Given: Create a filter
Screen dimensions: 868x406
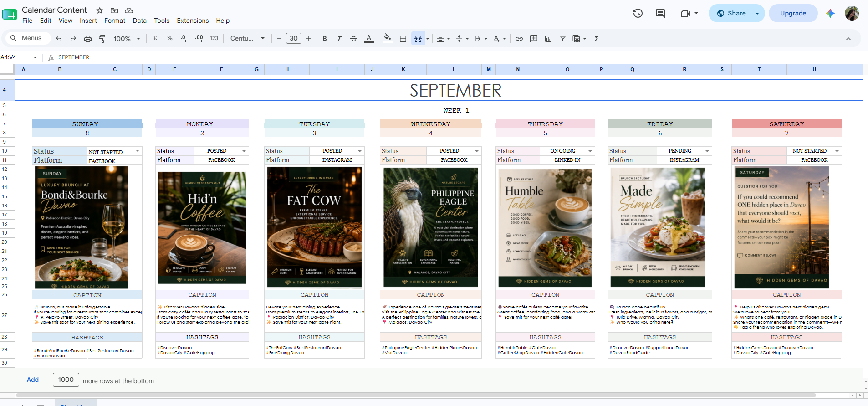Looking at the screenshot, I should tap(563, 39).
